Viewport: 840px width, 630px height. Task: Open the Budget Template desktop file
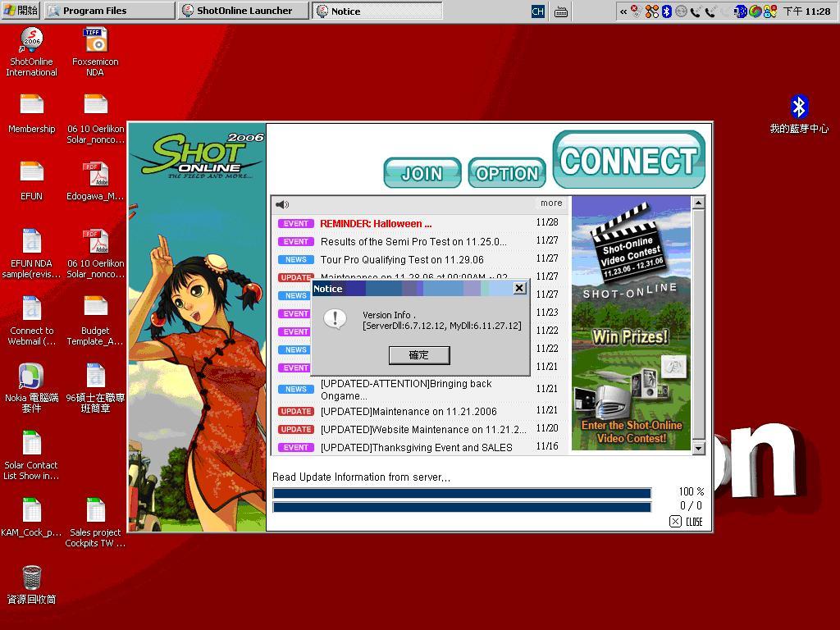95,309
